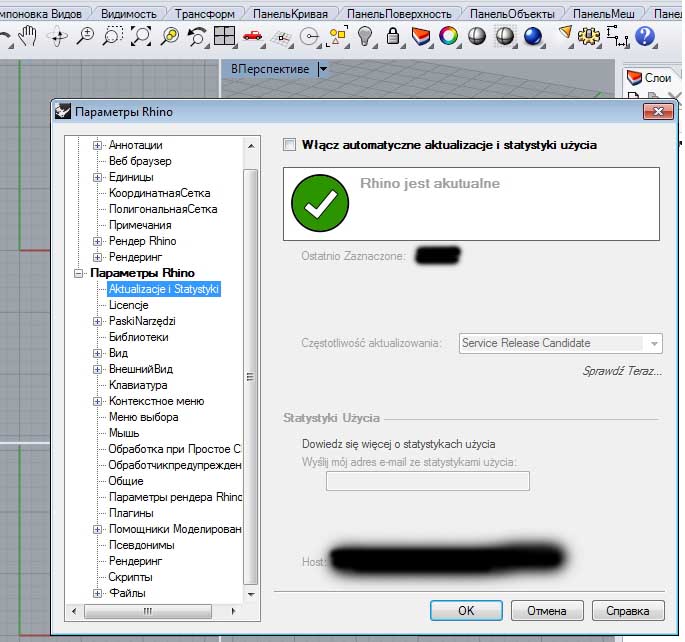Click the Rotate View tool icon
The width and height of the screenshot is (685, 642).
coord(58,36)
